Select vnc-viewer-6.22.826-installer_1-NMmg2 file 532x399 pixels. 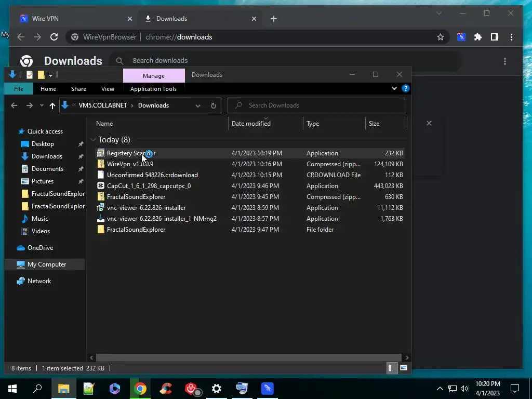pyautogui.click(x=250, y=219)
